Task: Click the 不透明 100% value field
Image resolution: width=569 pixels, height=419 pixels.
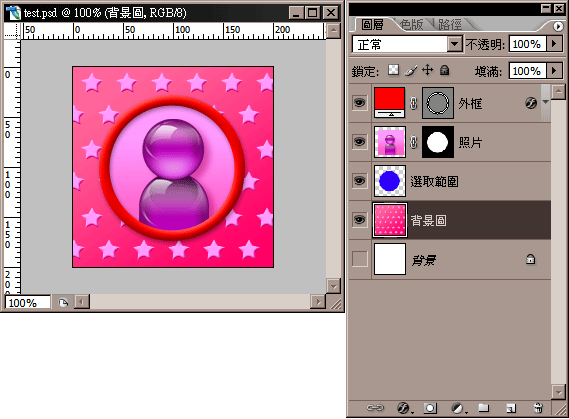Action: coord(527,44)
